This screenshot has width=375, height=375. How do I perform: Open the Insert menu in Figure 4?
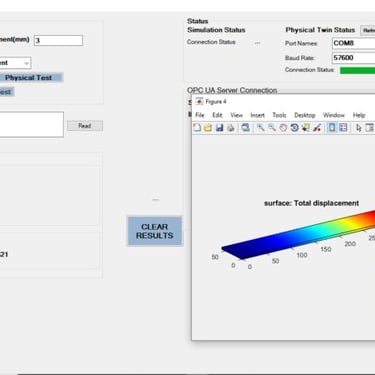tap(257, 115)
